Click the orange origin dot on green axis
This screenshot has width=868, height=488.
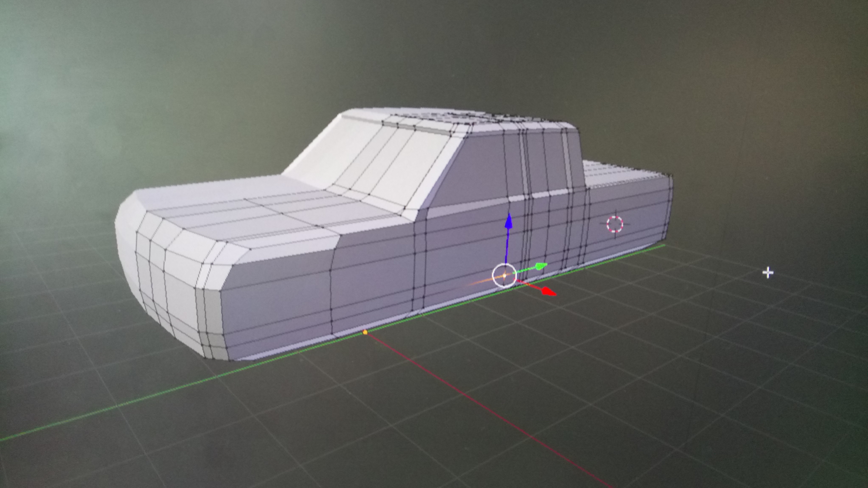pyautogui.click(x=365, y=332)
